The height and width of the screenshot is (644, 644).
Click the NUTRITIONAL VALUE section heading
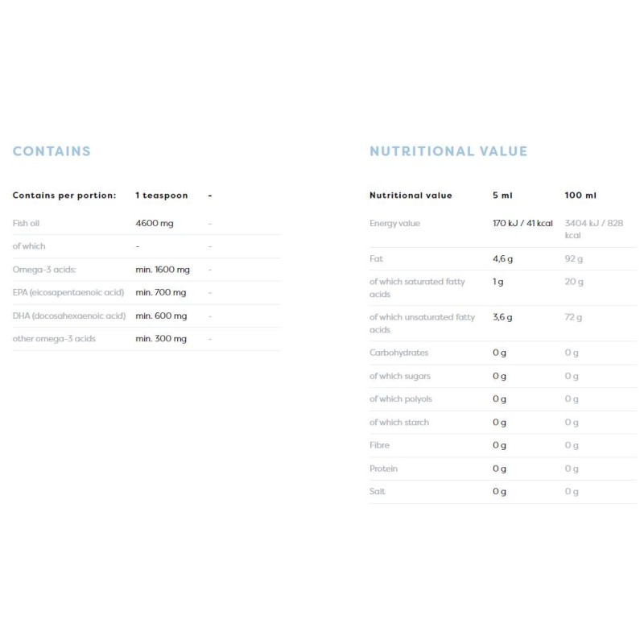click(x=448, y=151)
